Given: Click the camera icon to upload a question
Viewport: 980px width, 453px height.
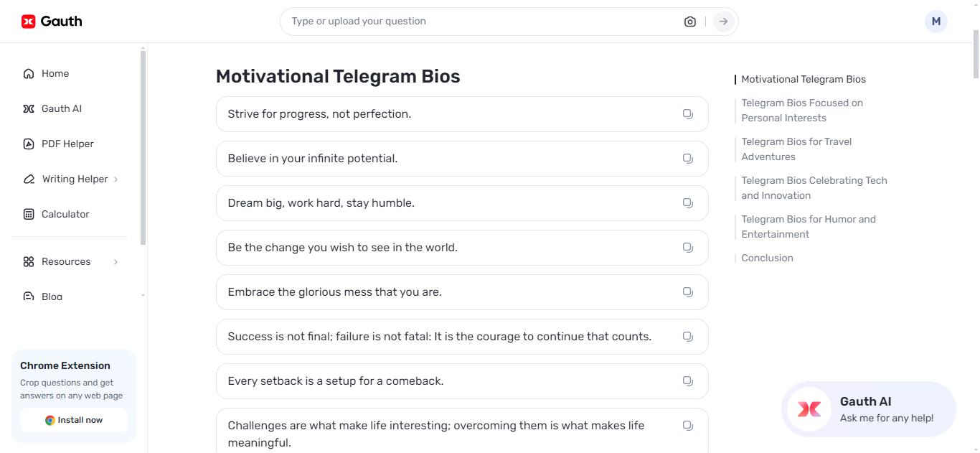Looking at the screenshot, I should (689, 21).
